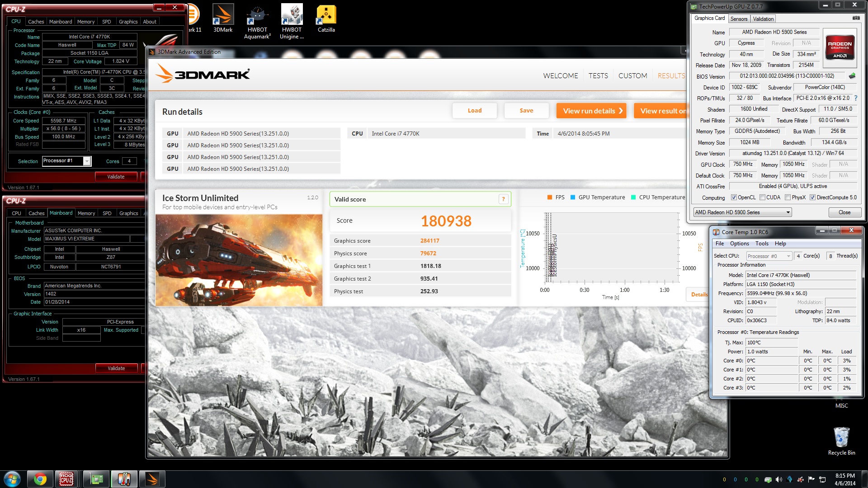868x488 pixels.
Task: Click the Bus Interface question mark in GPU-Z
Action: coord(856,98)
